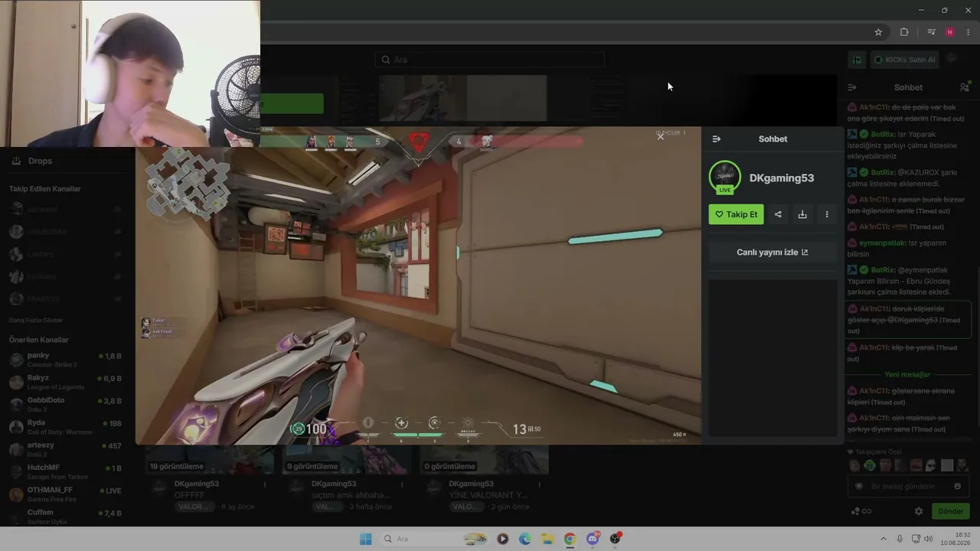980x551 pixels.
Task: Open OBS Studio from taskbar
Action: click(615, 539)
